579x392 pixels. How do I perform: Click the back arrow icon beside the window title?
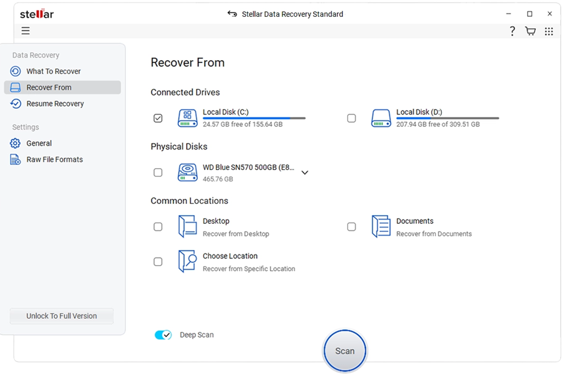point(232,14)
